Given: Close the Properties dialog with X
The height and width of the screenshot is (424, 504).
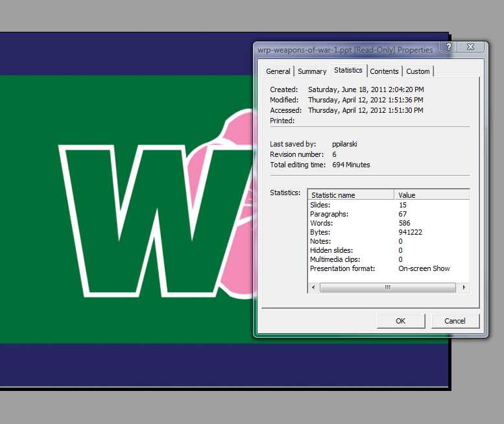Looking at the screenshot, I should pyautogui.click(x=470, y=47).
